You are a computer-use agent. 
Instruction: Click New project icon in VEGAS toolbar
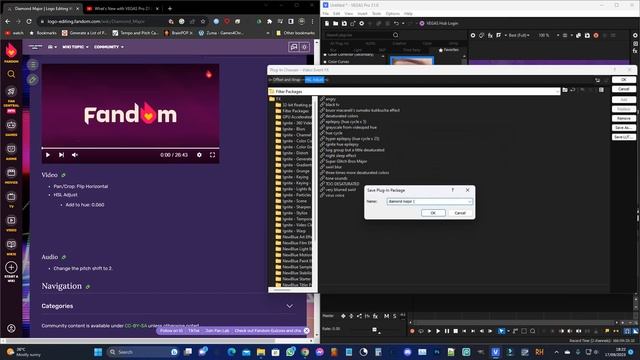pyautogui.click(x=327, y=24)
